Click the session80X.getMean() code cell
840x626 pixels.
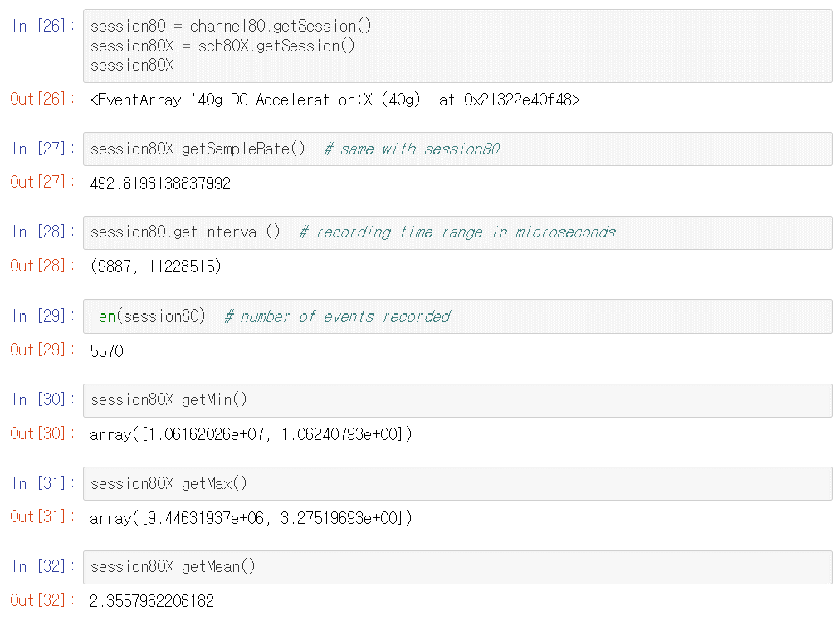coord(457,567)
